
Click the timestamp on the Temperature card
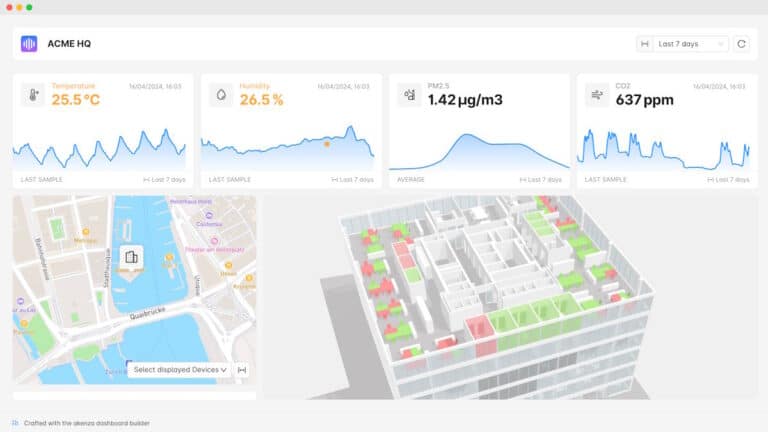(155, 86)
